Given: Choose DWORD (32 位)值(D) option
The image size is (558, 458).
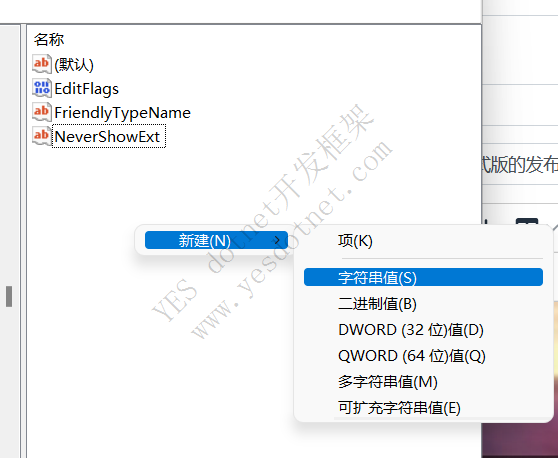Looking at the screenshot, I should tap(411, 330).
